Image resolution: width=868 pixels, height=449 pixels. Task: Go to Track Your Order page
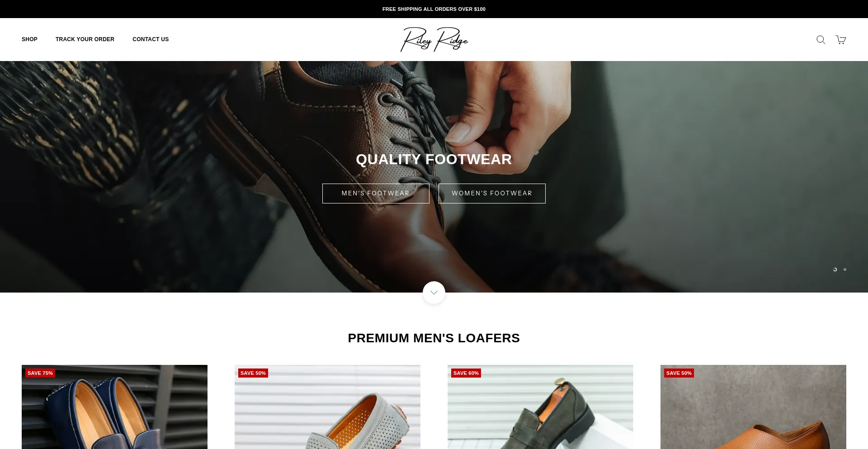click(85, 39)
